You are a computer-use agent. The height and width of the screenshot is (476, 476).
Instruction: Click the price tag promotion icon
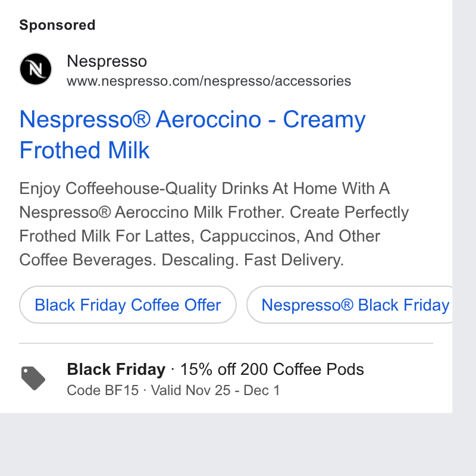(x=33, y=378)
